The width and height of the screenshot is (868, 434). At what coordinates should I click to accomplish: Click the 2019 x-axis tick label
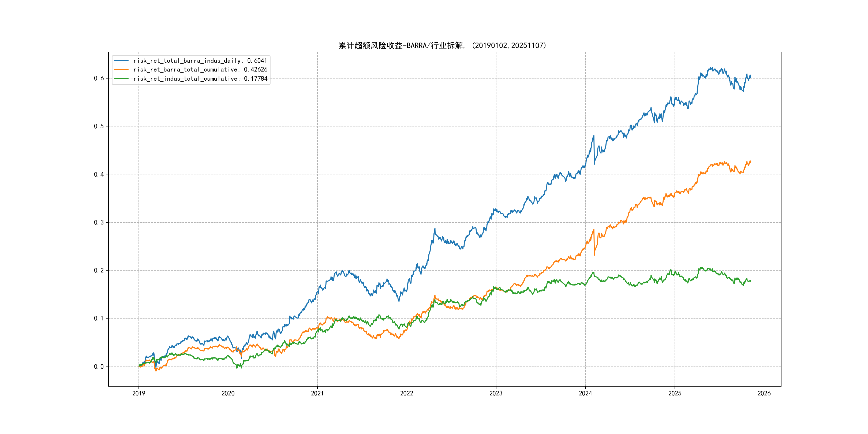coord(139,393)
